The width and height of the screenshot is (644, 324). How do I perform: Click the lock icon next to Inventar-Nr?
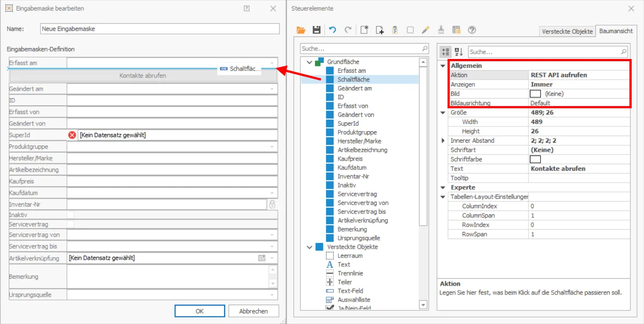[272, 204]
